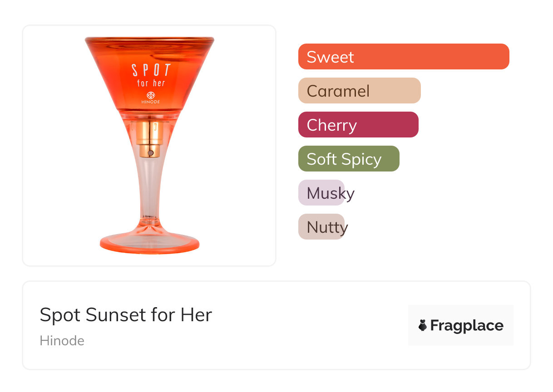Open the Hinode brand name under the title
Screen dimensions: 553x392
[62, 341]
